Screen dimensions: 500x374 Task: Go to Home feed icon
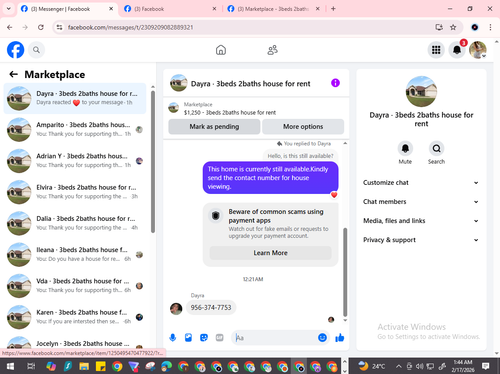point(221,50)
